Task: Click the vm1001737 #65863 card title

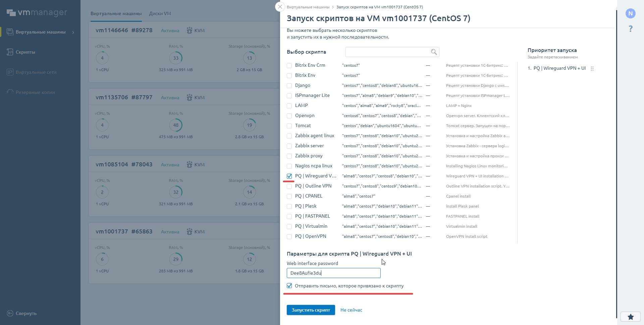Action: 124,231
